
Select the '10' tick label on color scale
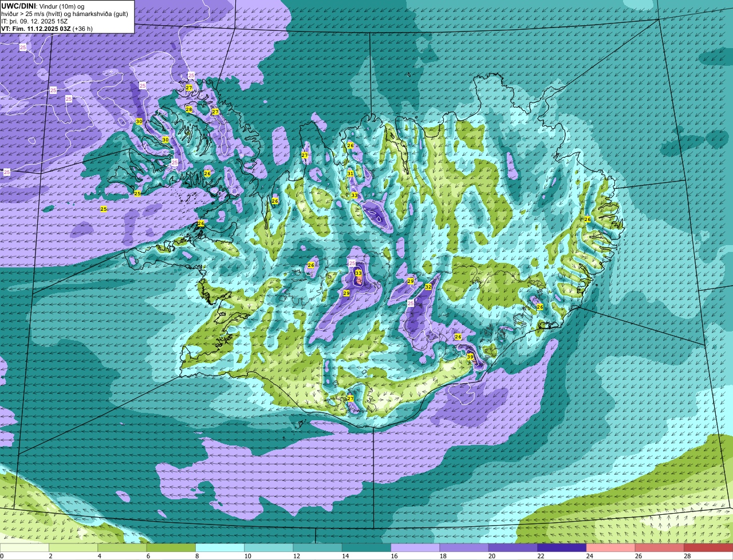pyautogui.click(x=247, y=556)
